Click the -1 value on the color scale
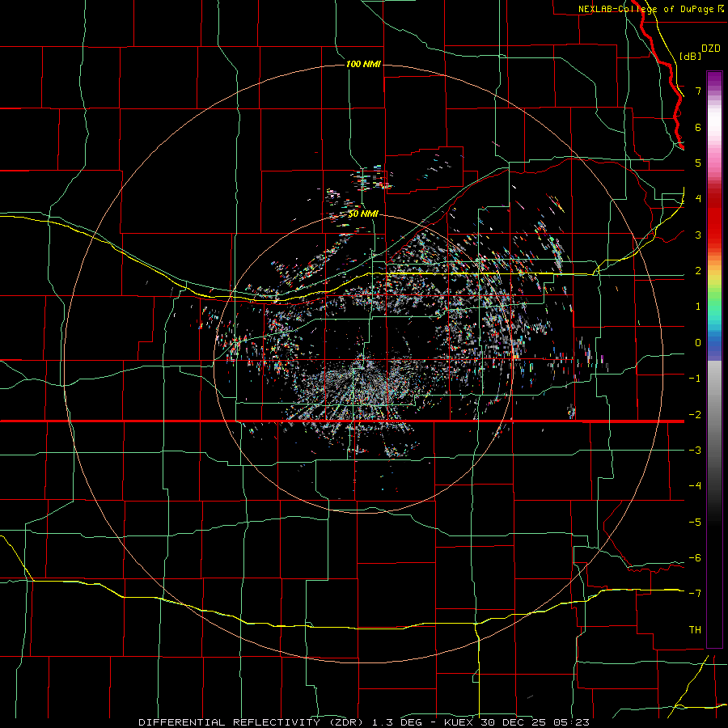The width and height of the screenshot is (728, 728). (x=695, y=379)
